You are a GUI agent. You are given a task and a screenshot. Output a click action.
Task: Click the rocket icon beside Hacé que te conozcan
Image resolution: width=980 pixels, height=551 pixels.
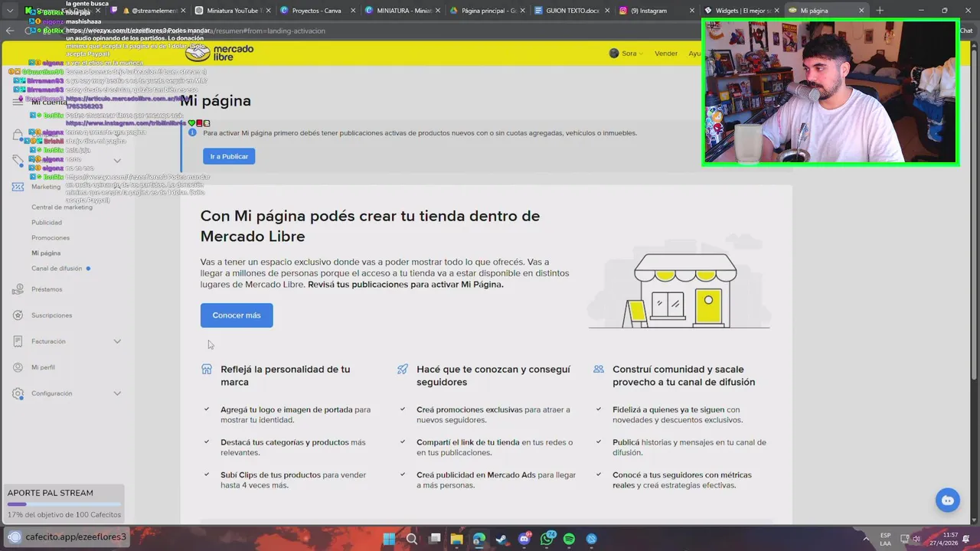click(x=402, y=369)
